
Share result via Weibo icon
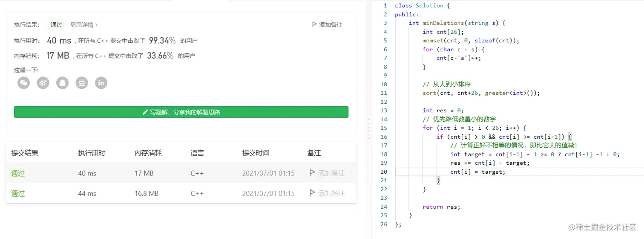click(43, 83)
